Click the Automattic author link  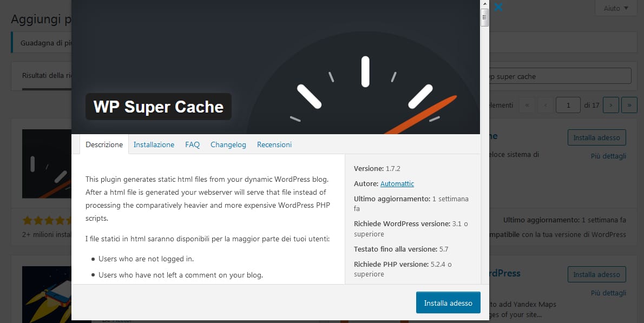tap(397, 183)
